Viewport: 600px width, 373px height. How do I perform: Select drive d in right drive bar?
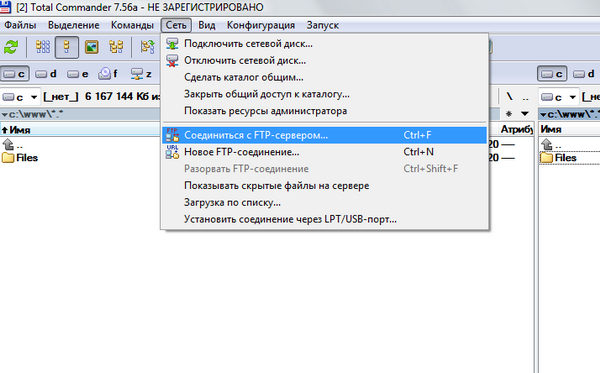coord(584,74)
